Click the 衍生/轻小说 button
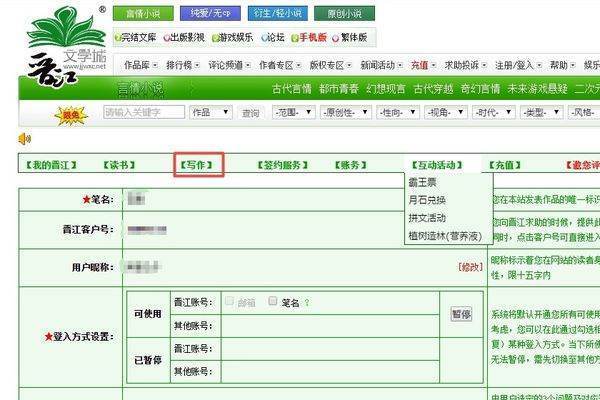 point(278,14)
